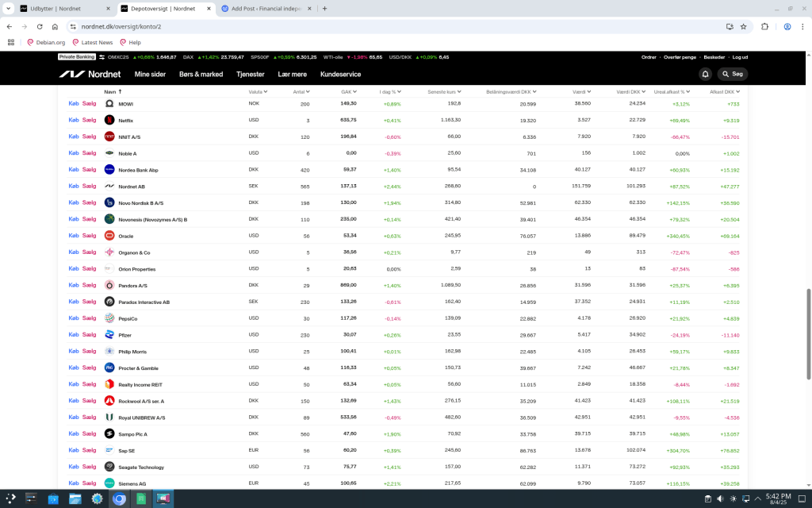Click the browser reload icon
Screen dimensions: 812x508
point(52,26)
